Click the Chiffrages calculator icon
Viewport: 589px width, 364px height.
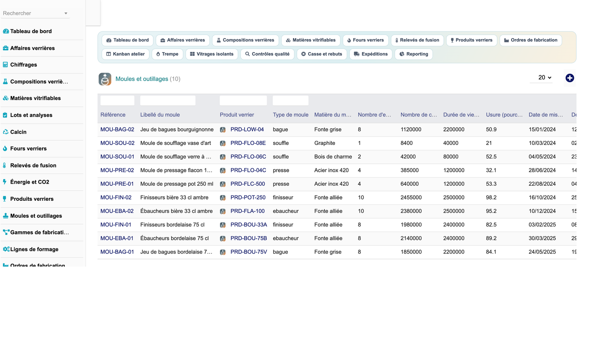[x=5, y=65]
